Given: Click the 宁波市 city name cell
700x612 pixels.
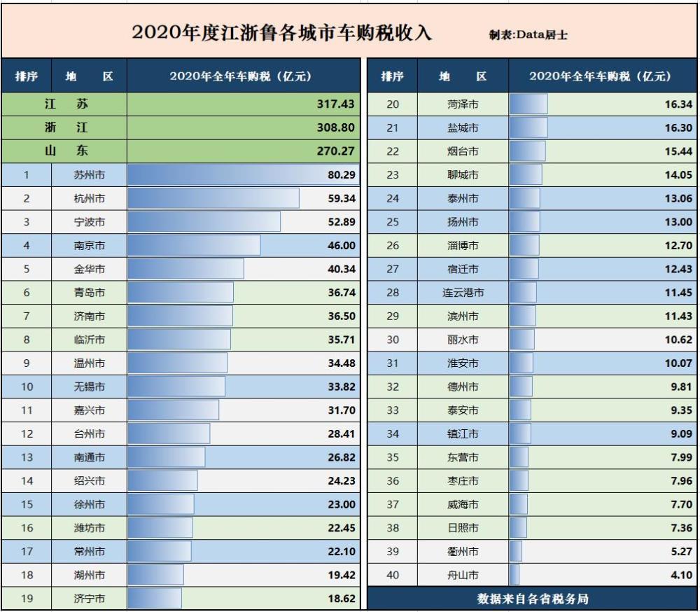Looking at the screenshot, I should click(90, 222).
